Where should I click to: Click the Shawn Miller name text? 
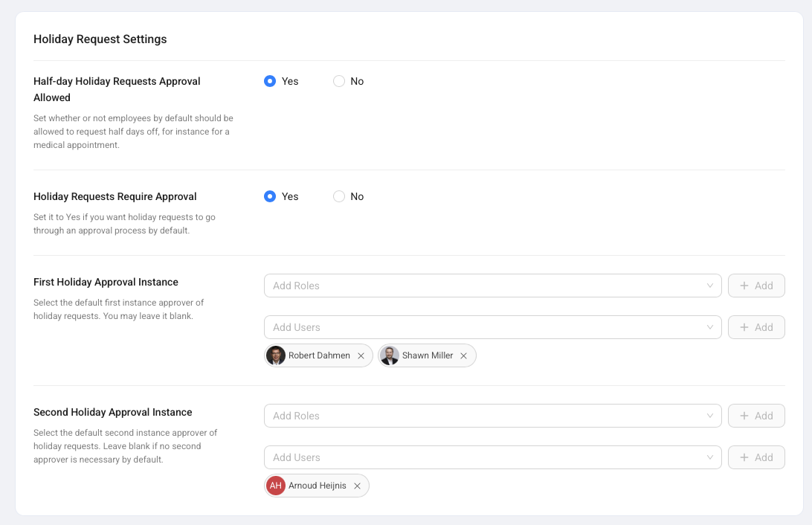click(x=428, y=355)
